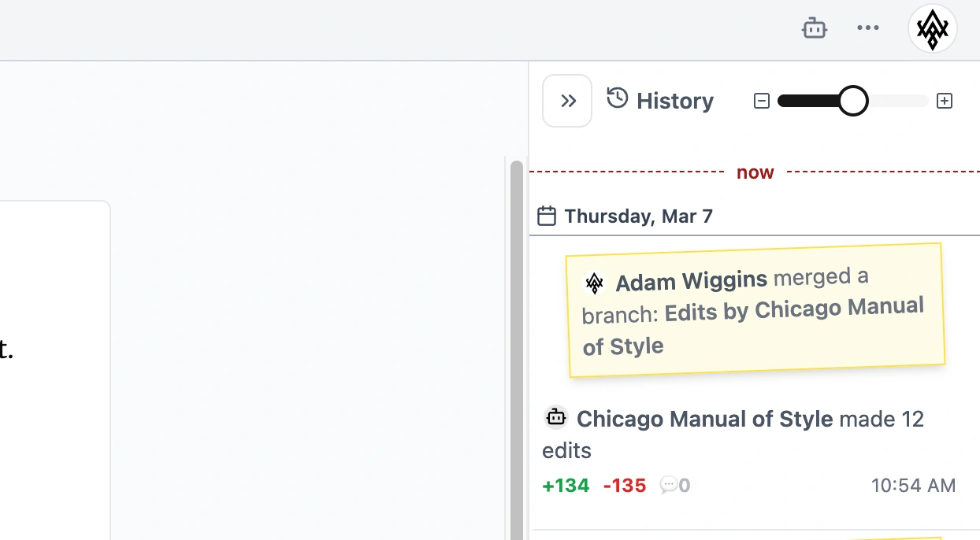This screenshot has width=980, height=540.
Task: Click the +134 additions count
Action: click(566, 486)
